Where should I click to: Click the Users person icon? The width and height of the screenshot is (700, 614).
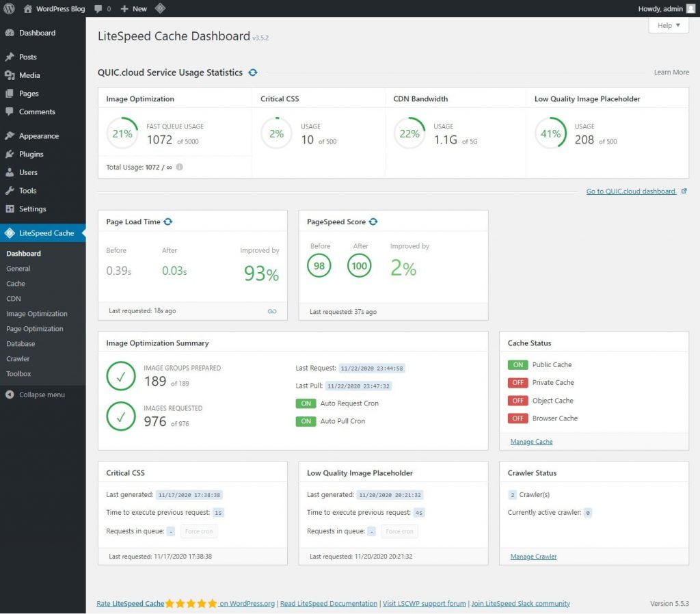pos(10,172)
